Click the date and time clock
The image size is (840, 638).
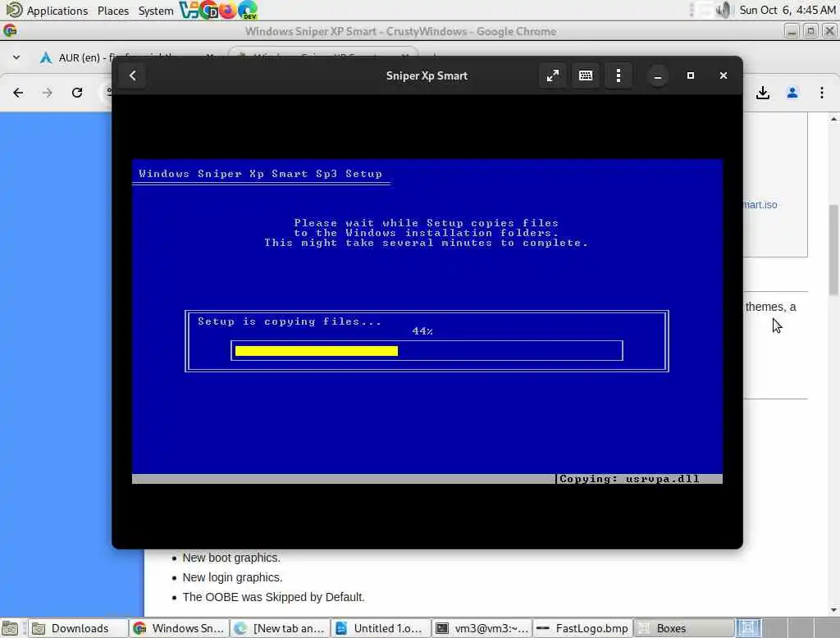click(787, 10)
